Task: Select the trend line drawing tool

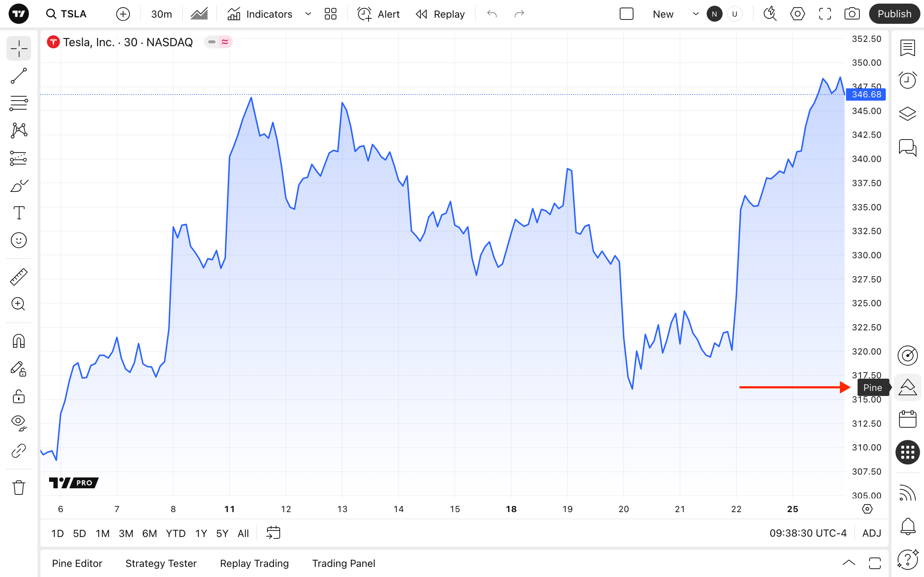Action: coord(18,76)
